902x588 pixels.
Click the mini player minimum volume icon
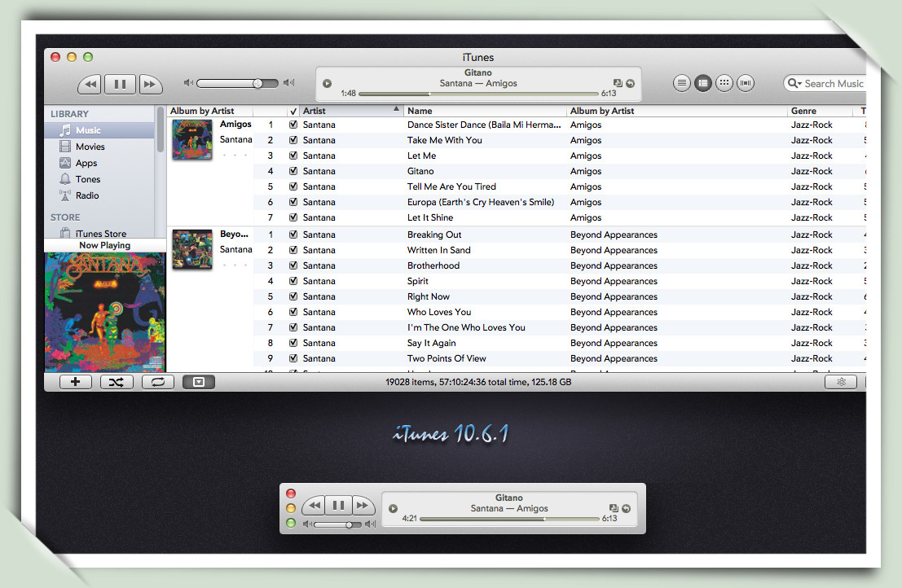308,524
